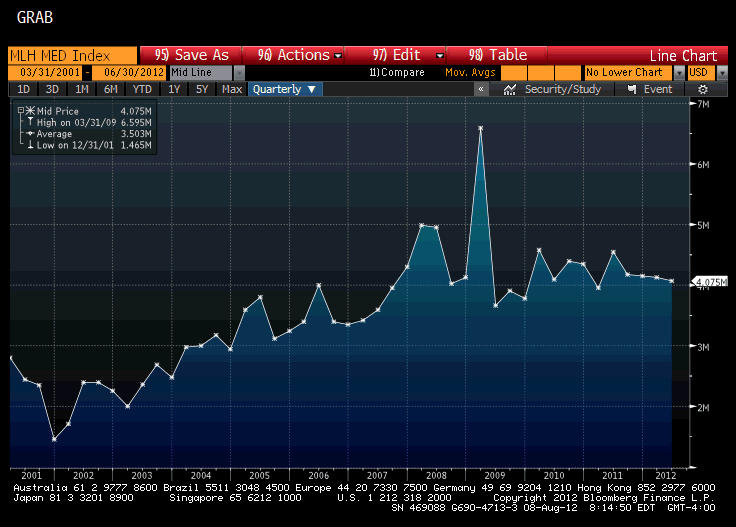Click the High marker icon in legend

click(30, 122)
